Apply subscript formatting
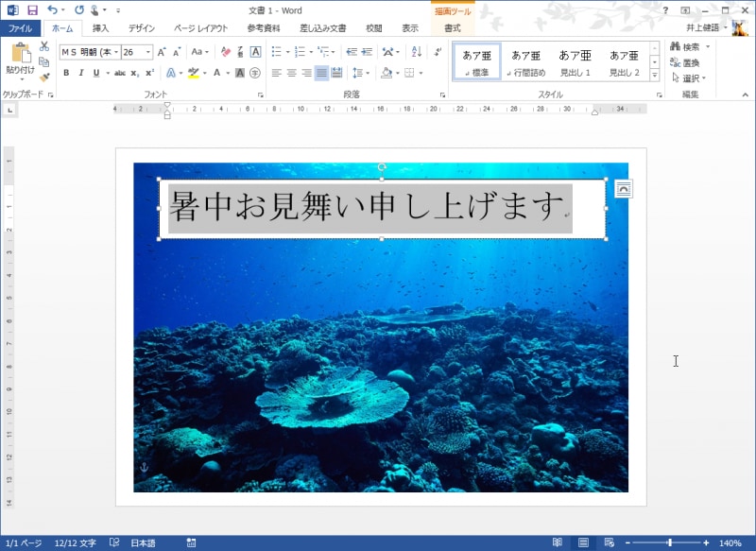Viewport: 756px width, 551px height. point(133,72)
